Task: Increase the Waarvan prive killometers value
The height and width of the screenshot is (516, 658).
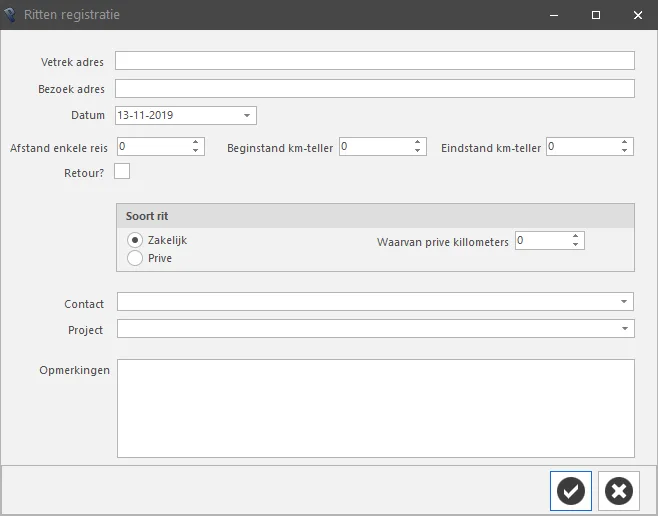Action: pos(576,237)
